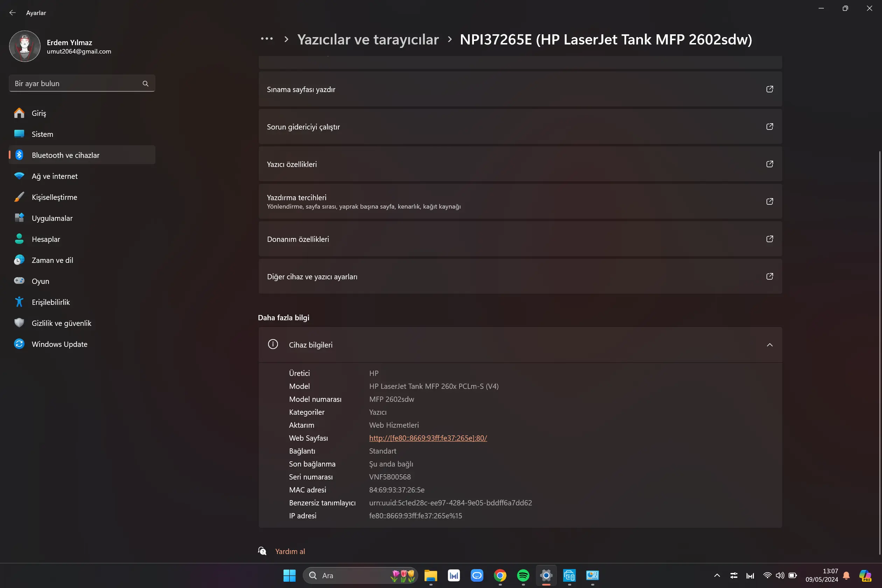Open Oyun settings

click(x=82, y=281)
